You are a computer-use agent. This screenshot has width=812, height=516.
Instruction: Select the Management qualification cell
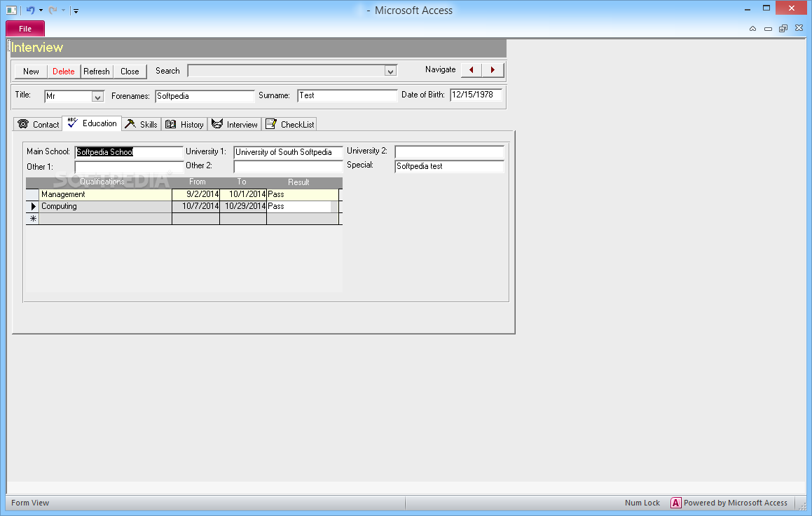pyautogui.click(x=106, y=194)
